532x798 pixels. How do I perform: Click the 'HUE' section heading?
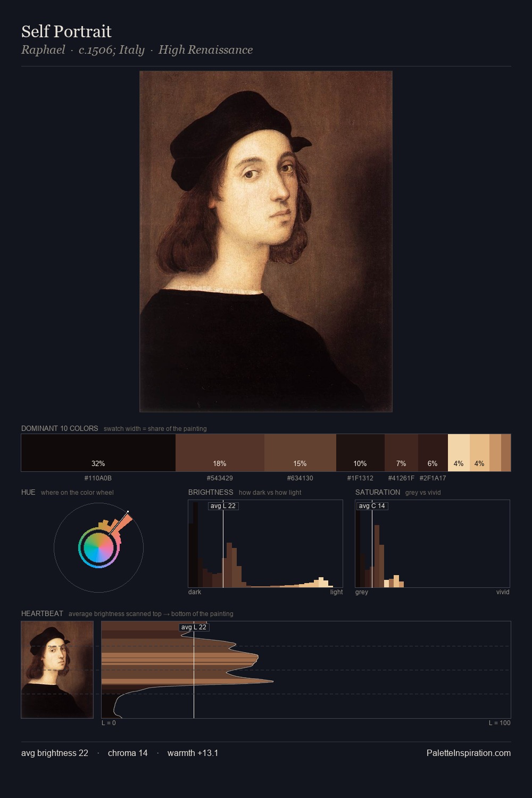[28, 492]
